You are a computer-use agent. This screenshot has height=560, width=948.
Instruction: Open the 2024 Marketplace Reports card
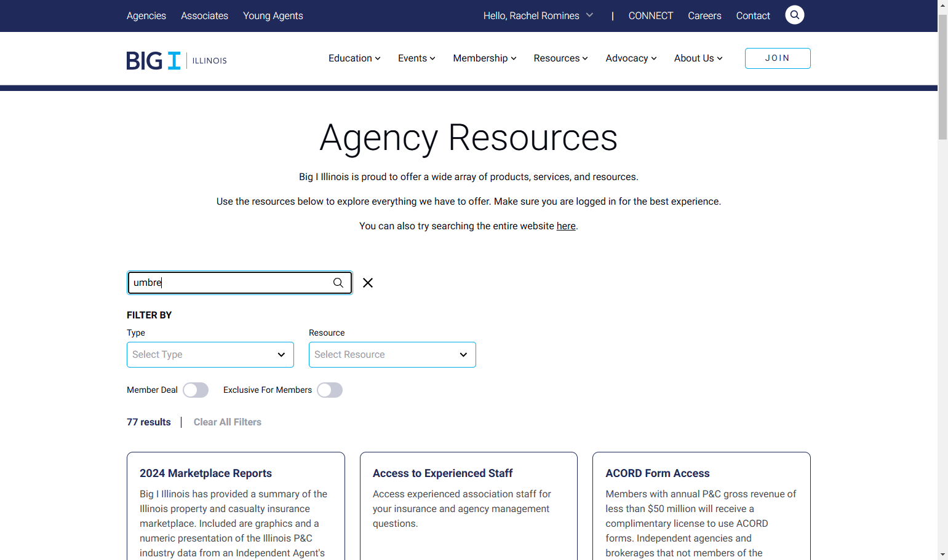(236, 506)
